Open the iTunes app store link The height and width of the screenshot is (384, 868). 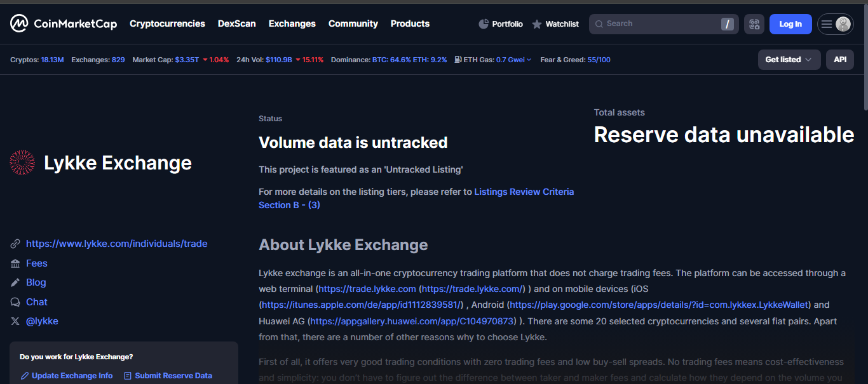(x=361, y=305)
